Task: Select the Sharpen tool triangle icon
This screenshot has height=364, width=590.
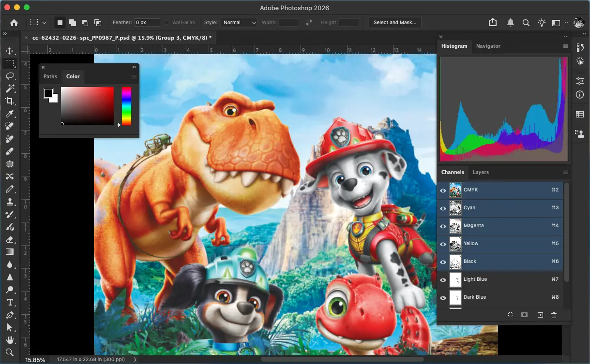Action: click(10, 277)
